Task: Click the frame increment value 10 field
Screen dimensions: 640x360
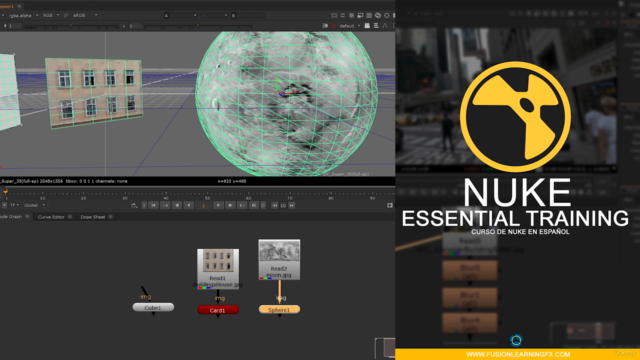Action: [x=283, y=205]
